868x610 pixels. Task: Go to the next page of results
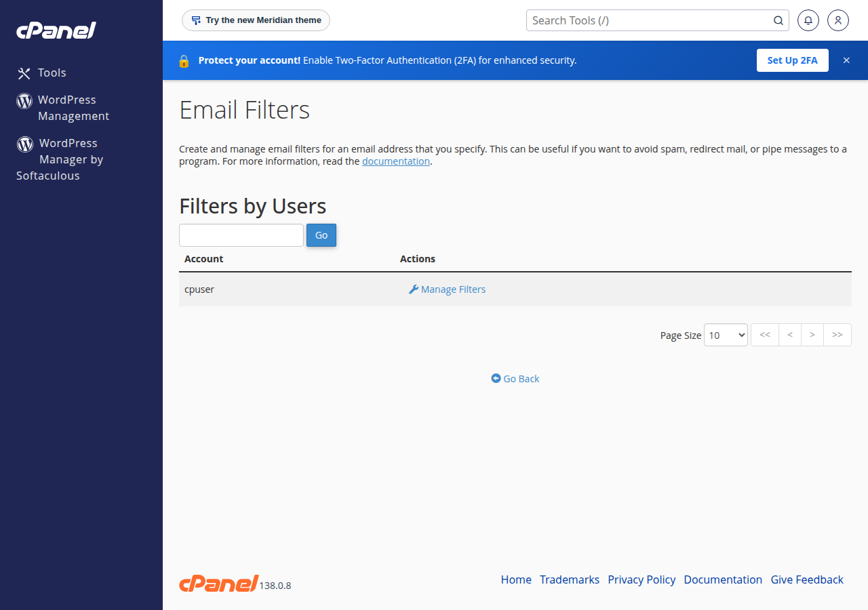(x=812, y=335)
